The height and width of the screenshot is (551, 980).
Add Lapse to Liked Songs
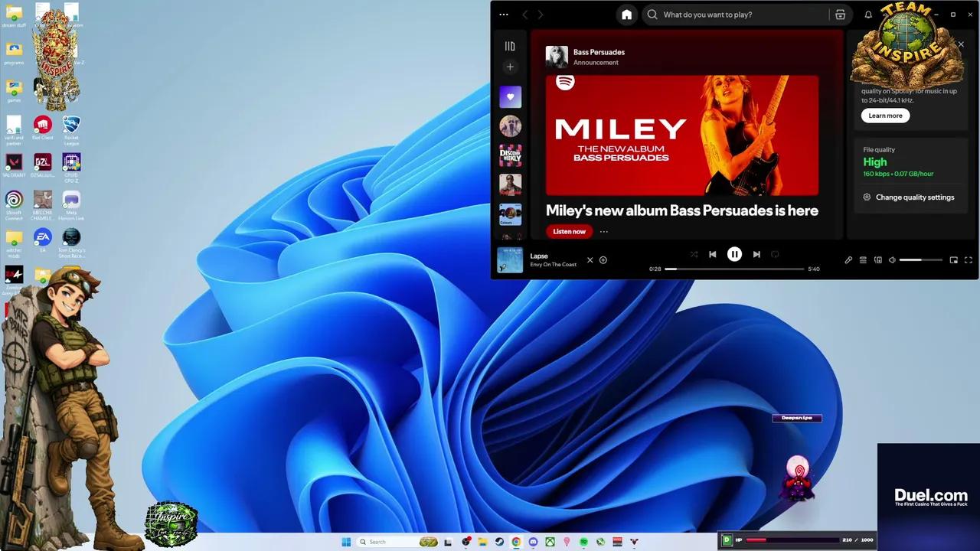point(603,260)
